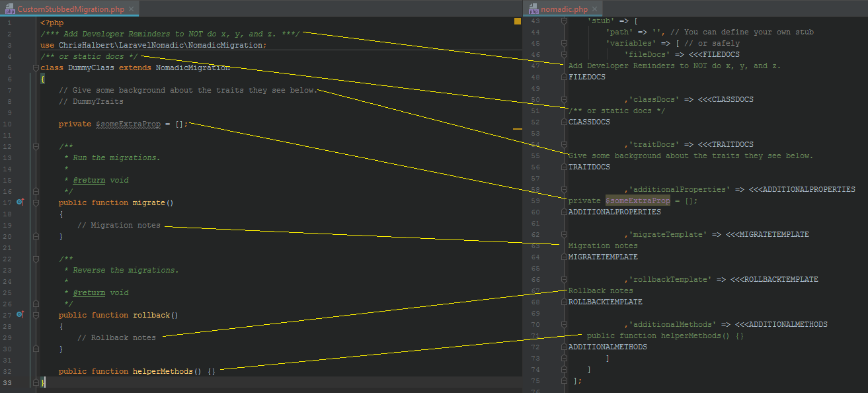The image size is (868, 393).
Task: Collapse the 'variables' array fold at line 45
Action: tap(564, 43)
